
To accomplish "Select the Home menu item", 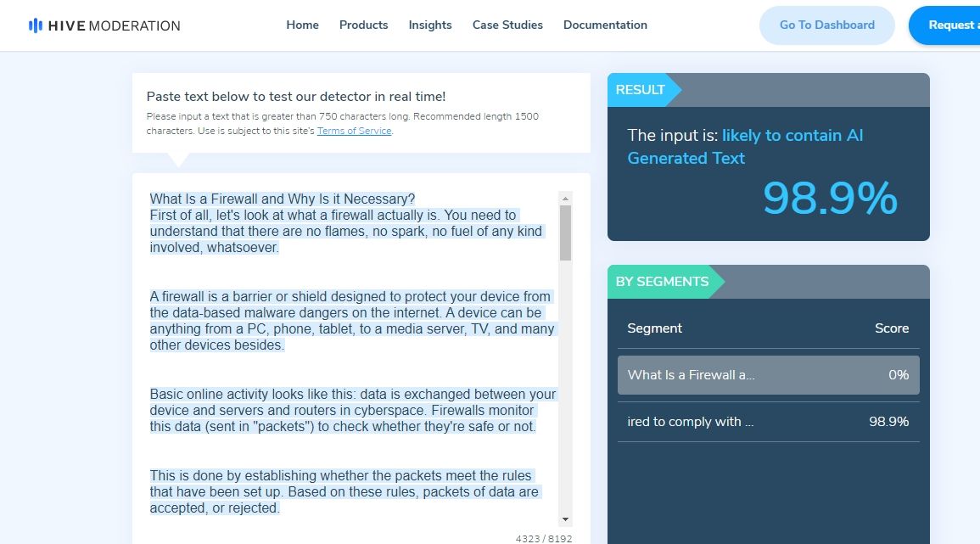I will 302,25.
